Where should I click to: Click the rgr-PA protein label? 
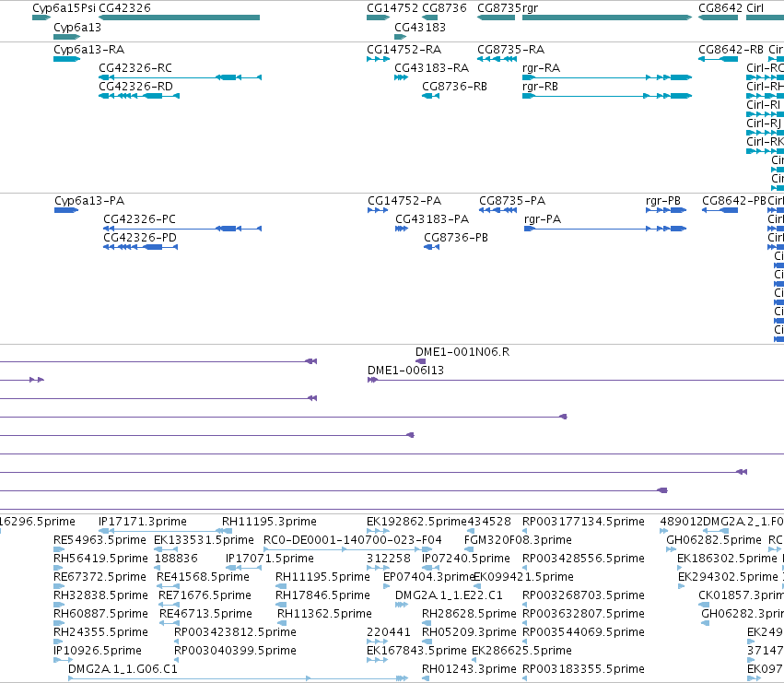pyautogui.click(x=543, y=219)
